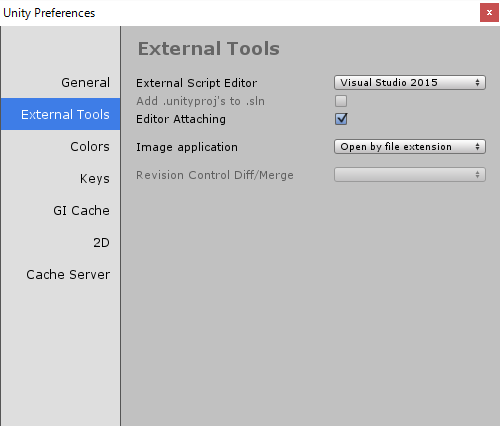
Task: Close the Unity Preferences window
Action: [x=489, y=13]
